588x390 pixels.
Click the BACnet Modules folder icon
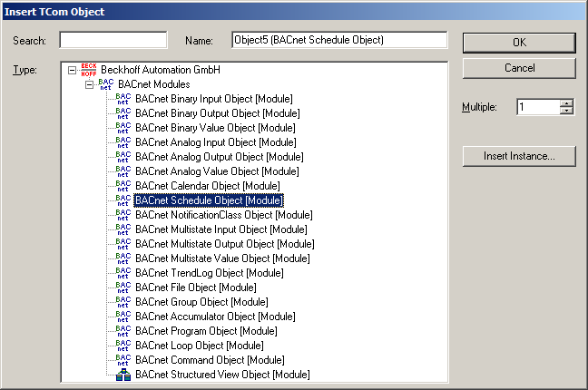pyautogui.click(x=106, y=84)
